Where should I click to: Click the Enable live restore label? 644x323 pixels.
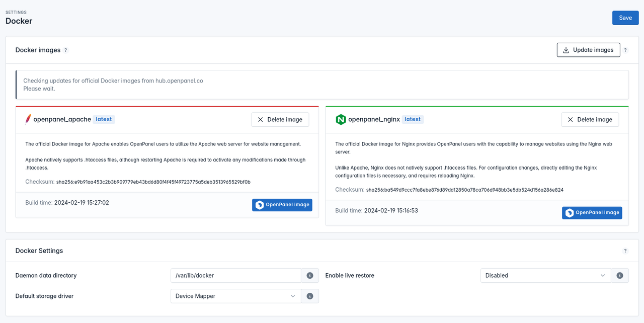[350, 275]
